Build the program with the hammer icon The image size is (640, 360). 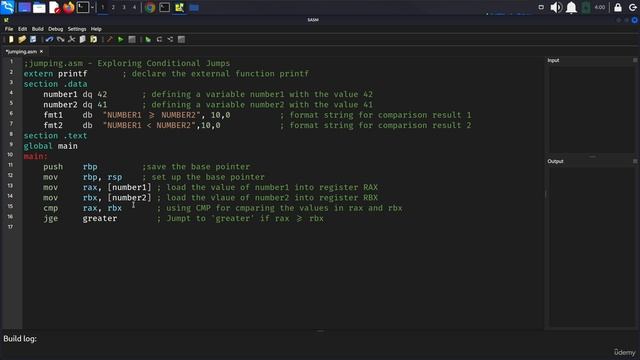[109, 40]
